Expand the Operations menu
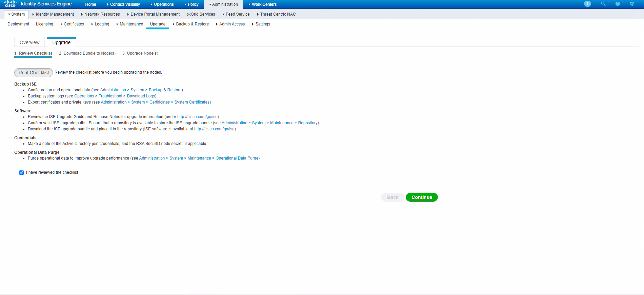 click(x=162, y=4)
